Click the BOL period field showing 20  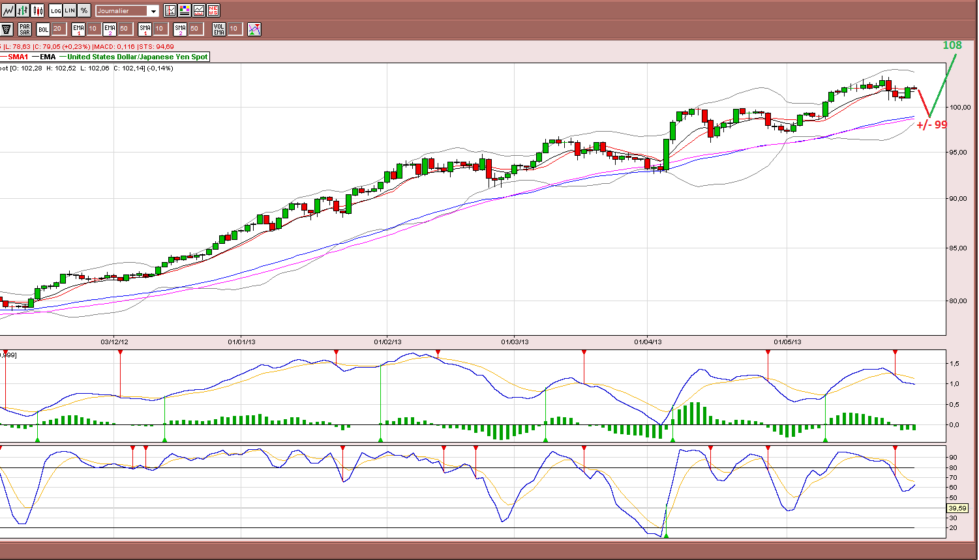(x=59, y=29)
